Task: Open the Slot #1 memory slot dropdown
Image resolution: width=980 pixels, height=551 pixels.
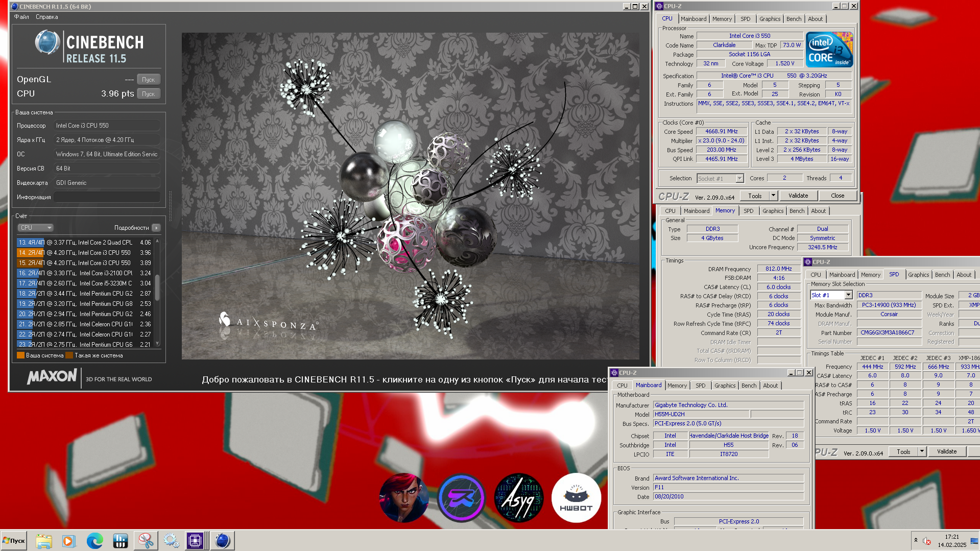Action: point(831,295)
